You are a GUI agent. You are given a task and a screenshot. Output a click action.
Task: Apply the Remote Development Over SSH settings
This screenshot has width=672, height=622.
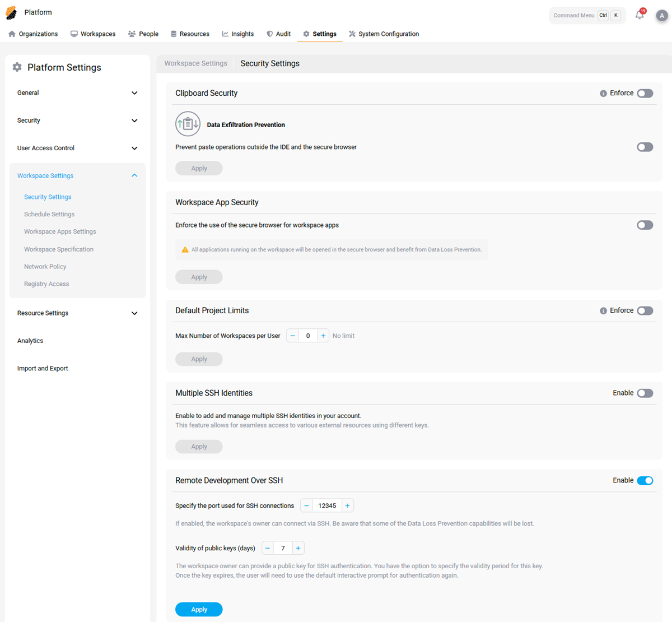point(199,609)
